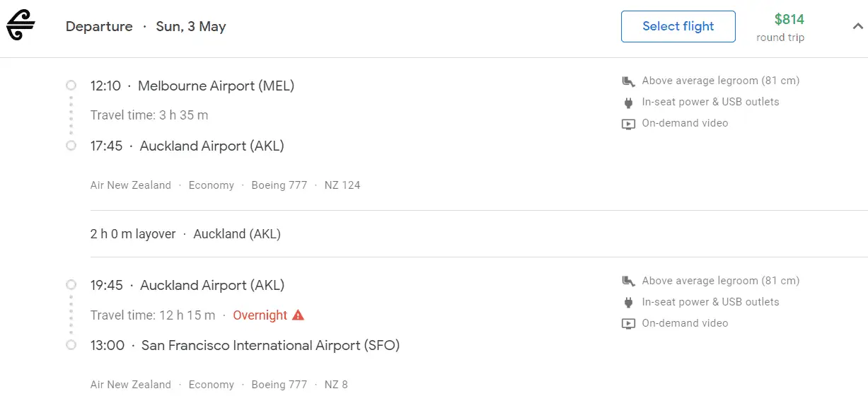The width and height of the screenshot is (868, 396).
Task: Click the Air New Zealand airline logo
Action: (21, 26)
